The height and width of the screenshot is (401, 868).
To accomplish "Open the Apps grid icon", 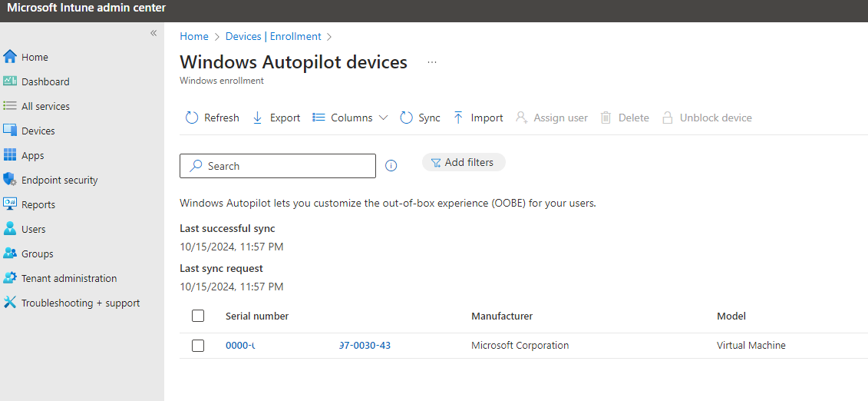I will click(10, 155).
